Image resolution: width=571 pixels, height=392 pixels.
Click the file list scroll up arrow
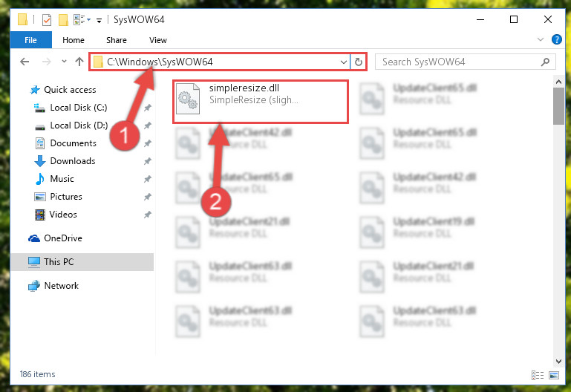pos(558,82)
